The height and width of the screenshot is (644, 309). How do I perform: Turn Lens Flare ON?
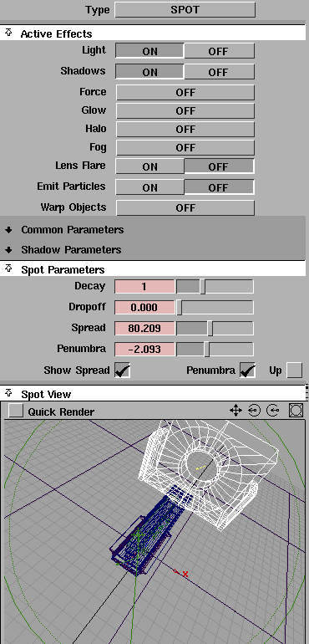pyautogui.click(x=149, y=166)
